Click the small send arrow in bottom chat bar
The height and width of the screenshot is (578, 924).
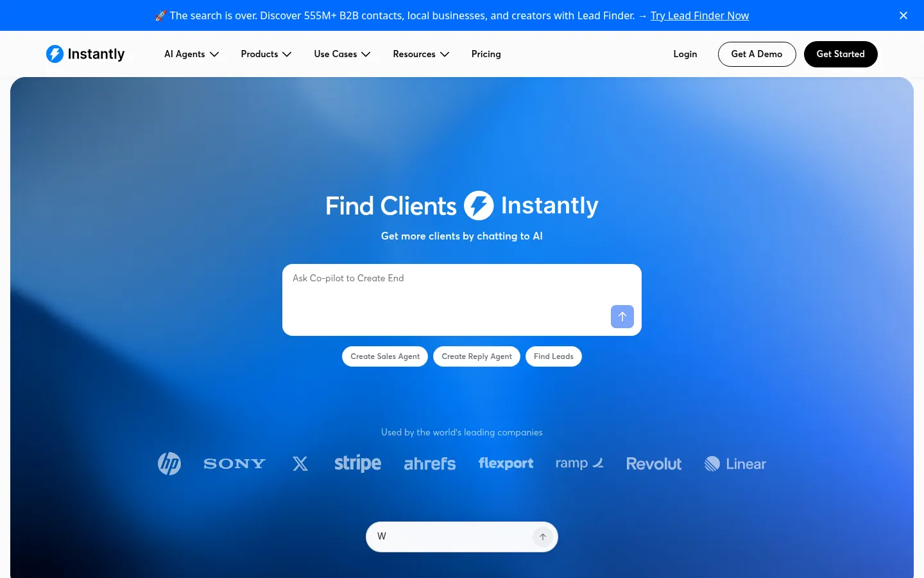click(x=543, y=537)
